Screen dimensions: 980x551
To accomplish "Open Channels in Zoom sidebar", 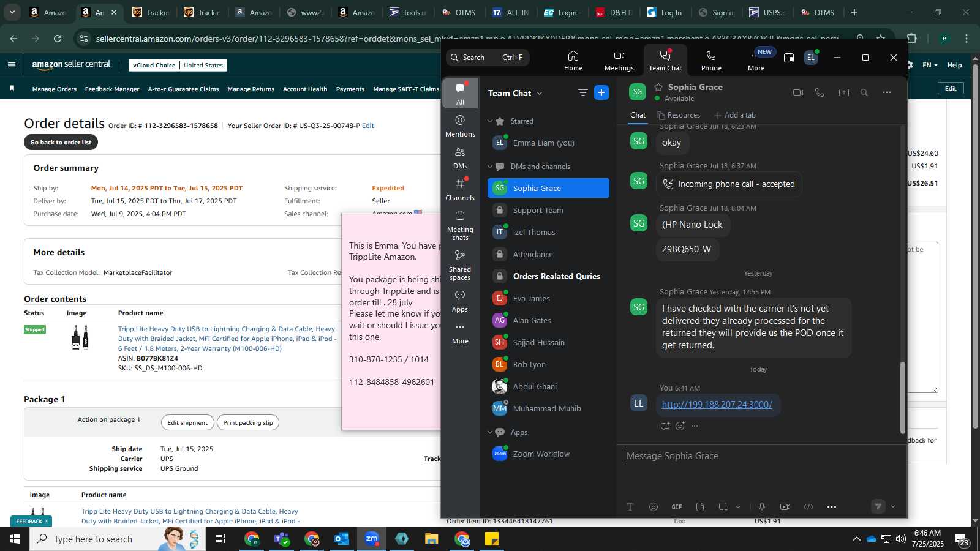I will tap(460, 190).
